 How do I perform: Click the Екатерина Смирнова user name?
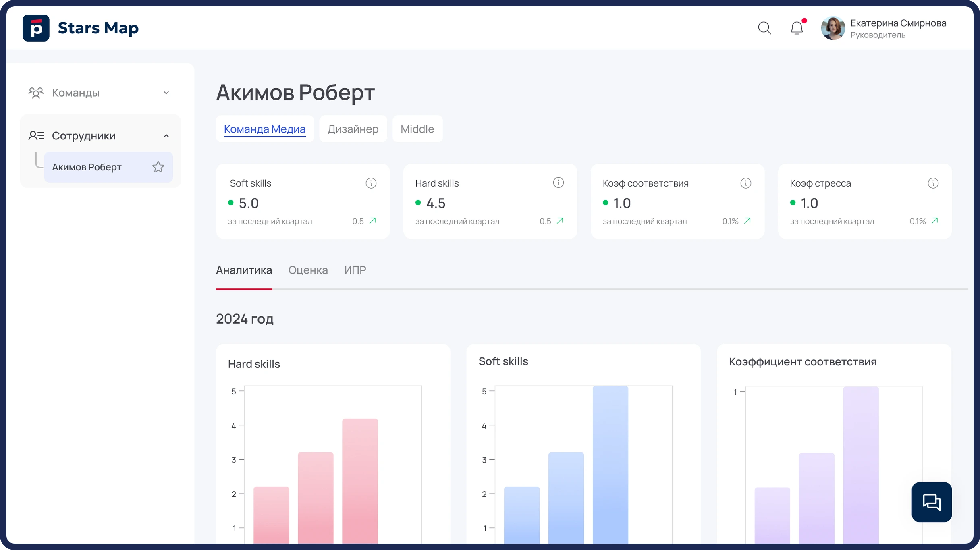tap(898, 23)
